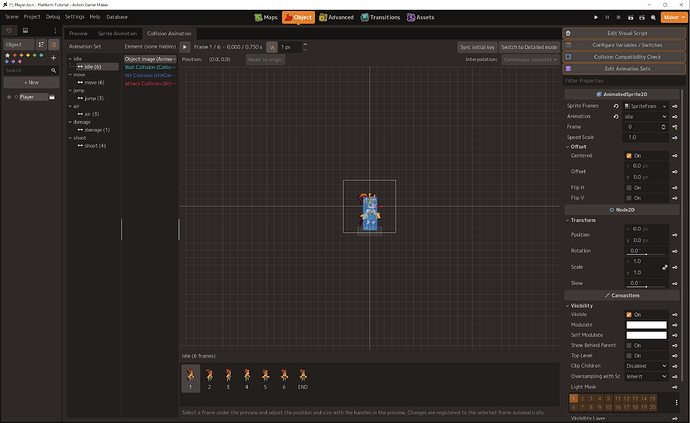Open the Interpolation dropdown
690x423 pixels.
click(530, 59)
